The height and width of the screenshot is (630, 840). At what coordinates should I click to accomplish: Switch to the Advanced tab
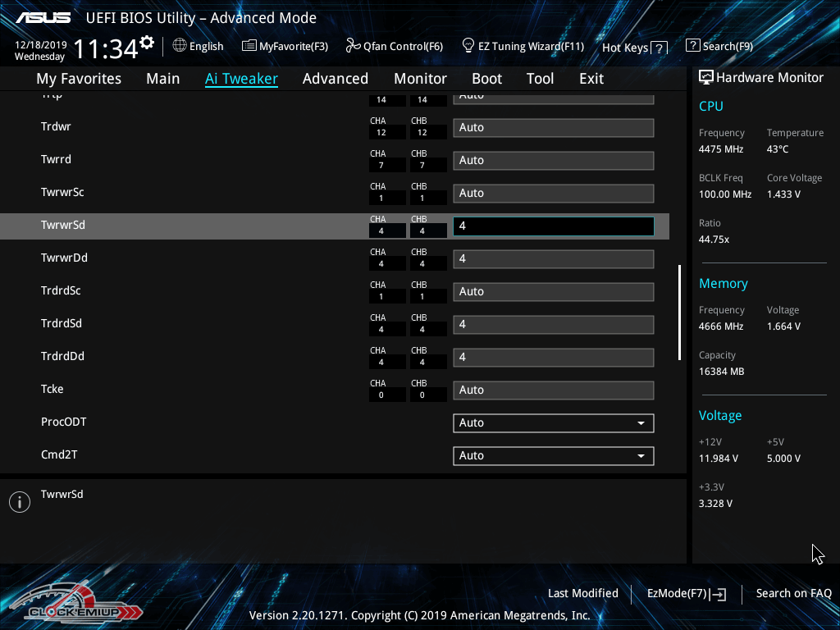335,79
